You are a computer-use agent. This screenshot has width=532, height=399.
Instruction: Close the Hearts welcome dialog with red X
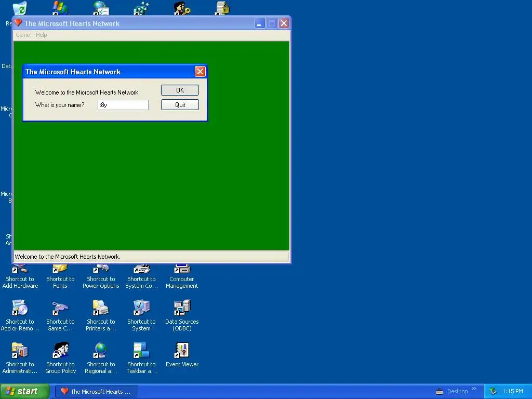click(200, 72)
